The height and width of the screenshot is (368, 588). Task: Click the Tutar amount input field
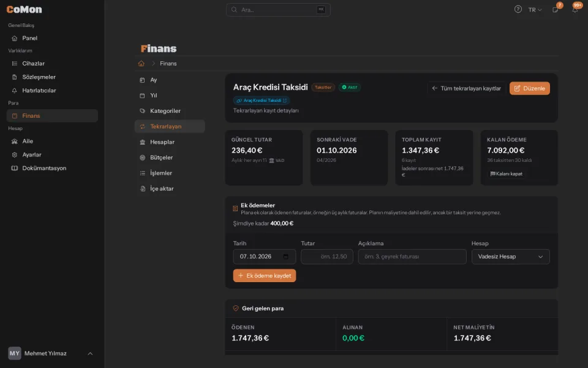327,256
